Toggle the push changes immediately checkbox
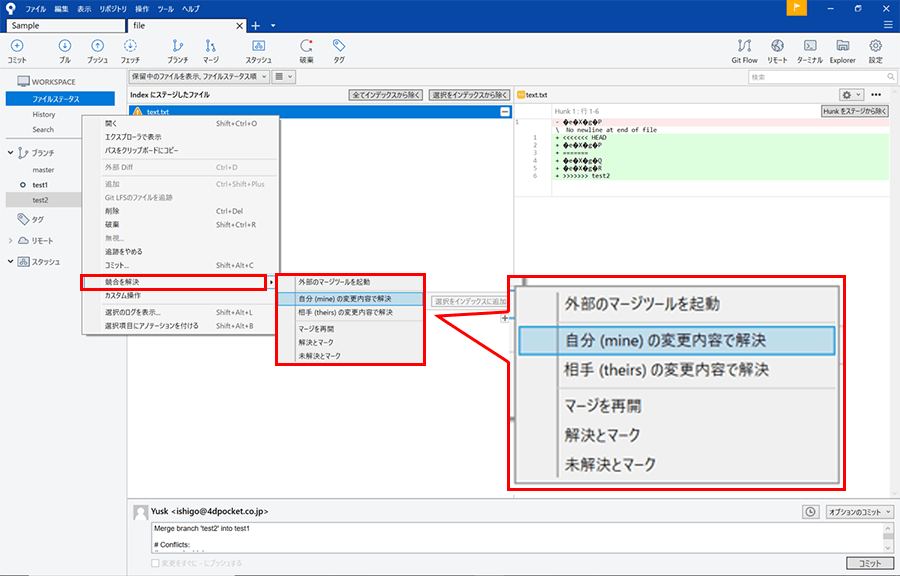This screenshot has width=900, height=576. [155, 563]
